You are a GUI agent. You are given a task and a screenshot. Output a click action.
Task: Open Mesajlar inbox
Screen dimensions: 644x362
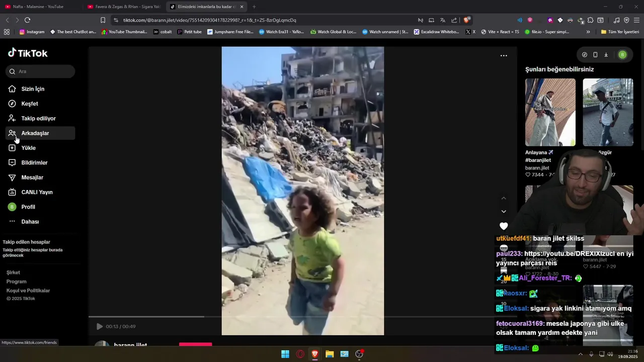[40, 177]
